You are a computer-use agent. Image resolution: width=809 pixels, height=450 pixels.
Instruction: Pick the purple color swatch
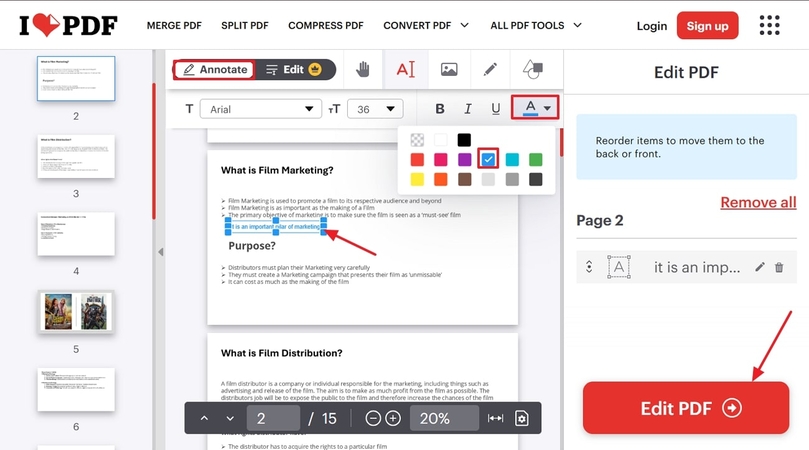click(x=464, y=159)
